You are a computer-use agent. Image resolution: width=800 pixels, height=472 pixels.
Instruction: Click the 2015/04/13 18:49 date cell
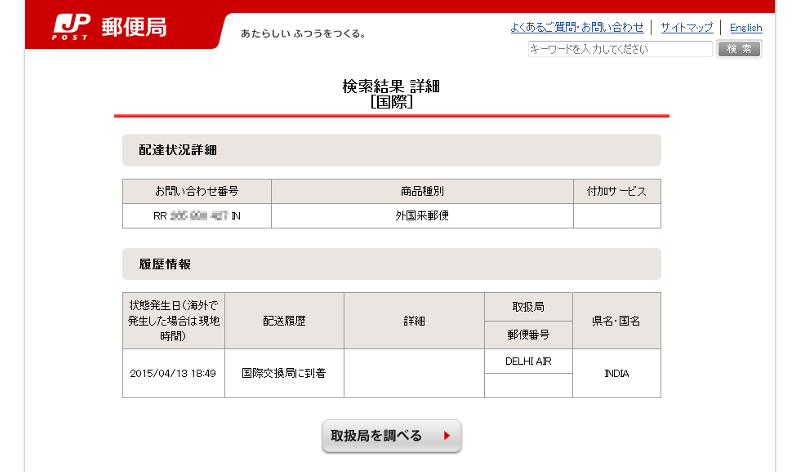[x=173, y=373]
